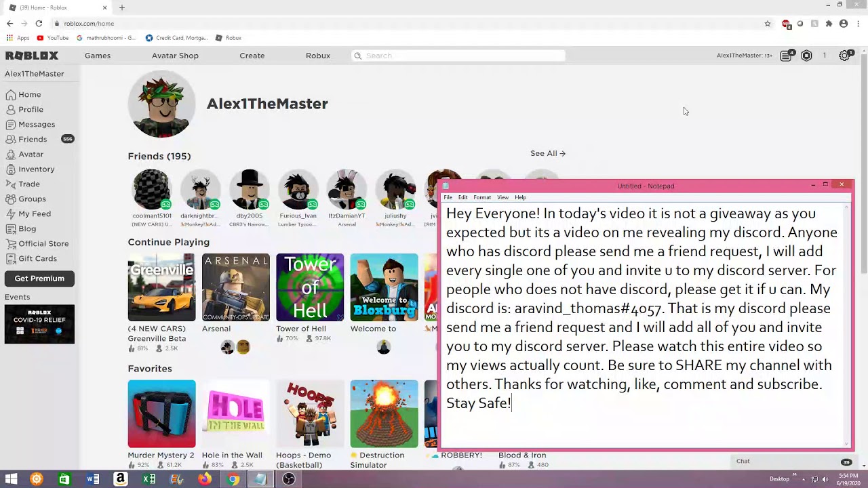Open Trade in the sidebar
The image size is (868, 488).
22,184
